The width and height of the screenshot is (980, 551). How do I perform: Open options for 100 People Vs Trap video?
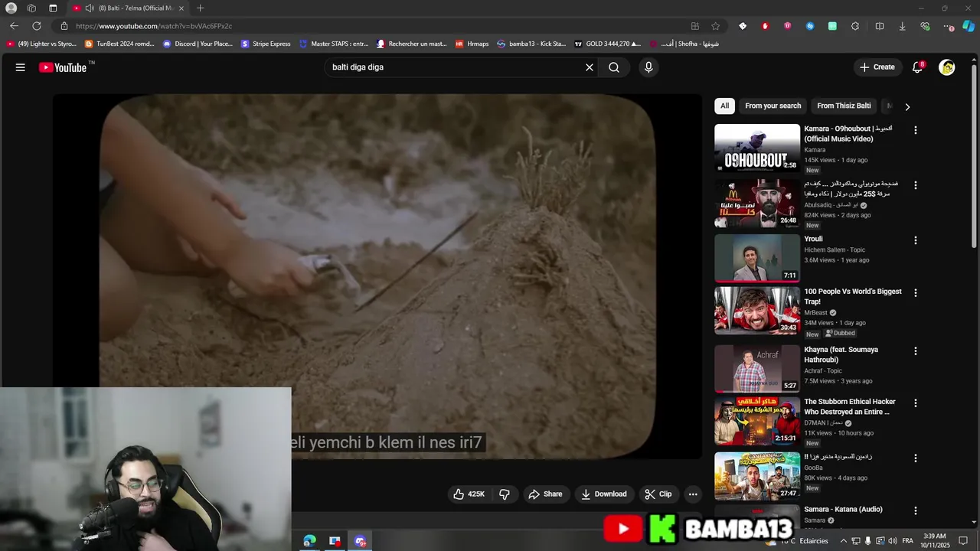(915, 292)
